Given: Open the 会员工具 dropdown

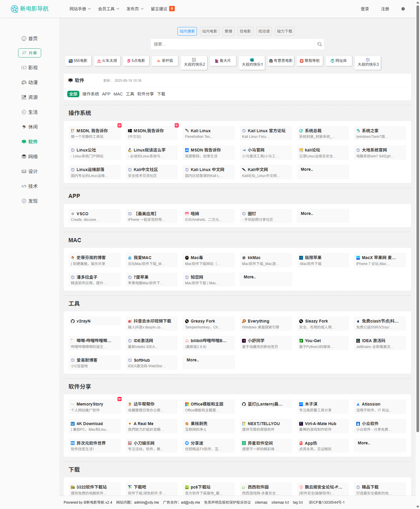Looking at the screenshot, I should click(108, 9).
